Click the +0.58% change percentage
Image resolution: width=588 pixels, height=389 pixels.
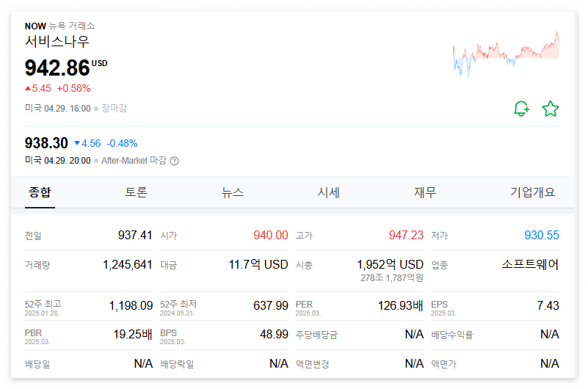pos(73,89)
